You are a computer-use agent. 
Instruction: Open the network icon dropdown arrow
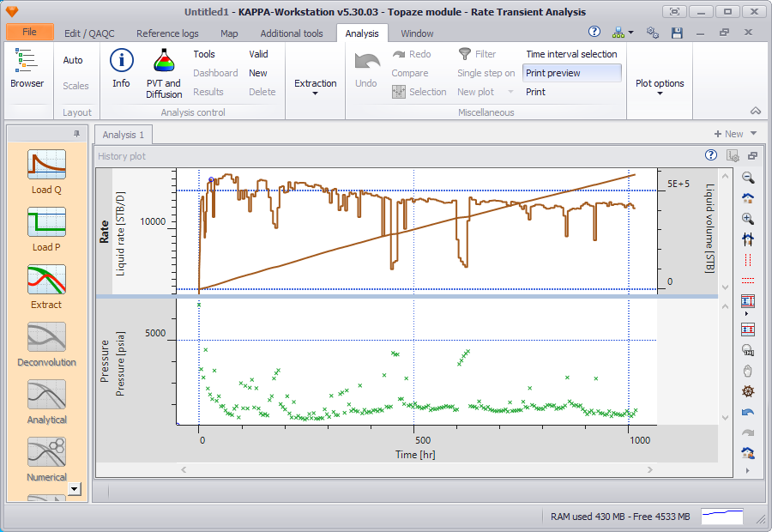[631, 33]
